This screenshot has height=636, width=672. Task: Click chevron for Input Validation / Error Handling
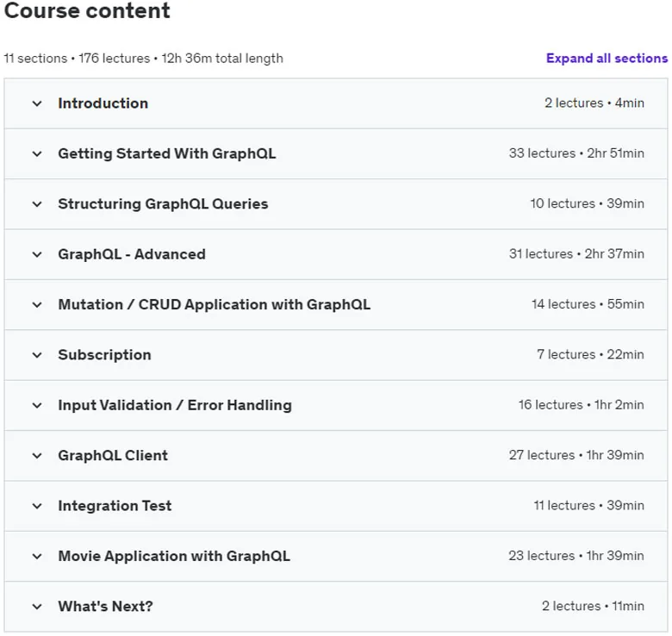pos(37,405)
